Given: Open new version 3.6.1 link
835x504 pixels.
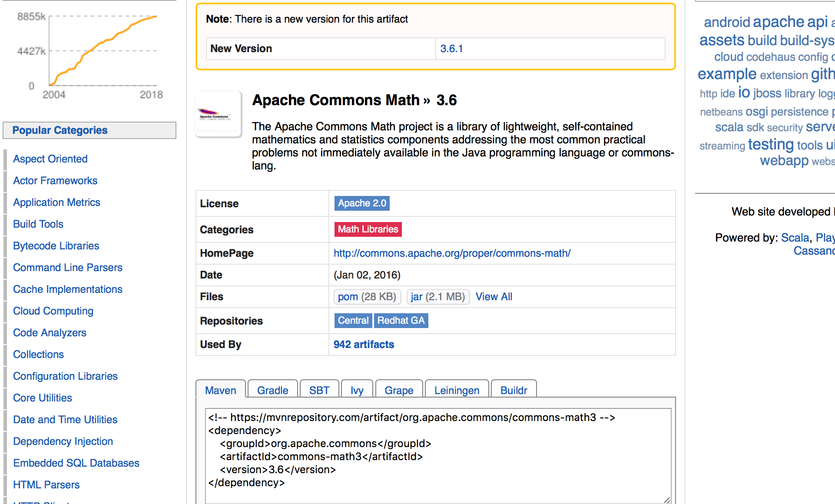Looking at the screenshot, I should [x=451, y=49].
